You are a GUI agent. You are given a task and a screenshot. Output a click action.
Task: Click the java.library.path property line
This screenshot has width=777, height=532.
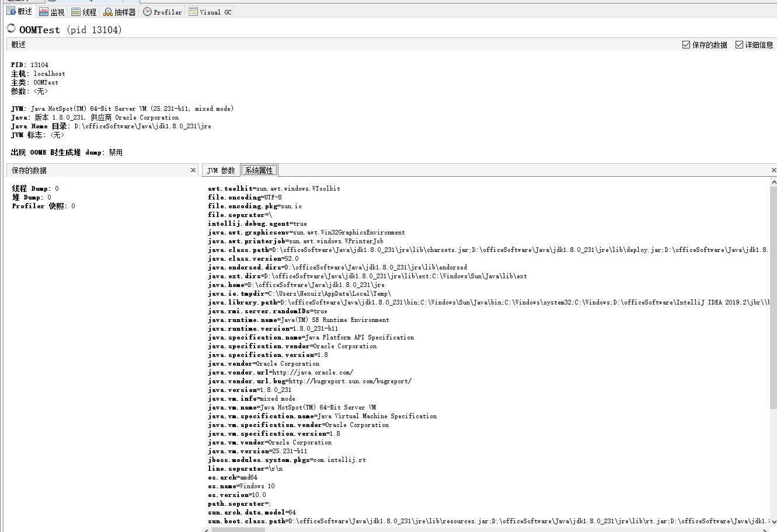coord(488,302)
